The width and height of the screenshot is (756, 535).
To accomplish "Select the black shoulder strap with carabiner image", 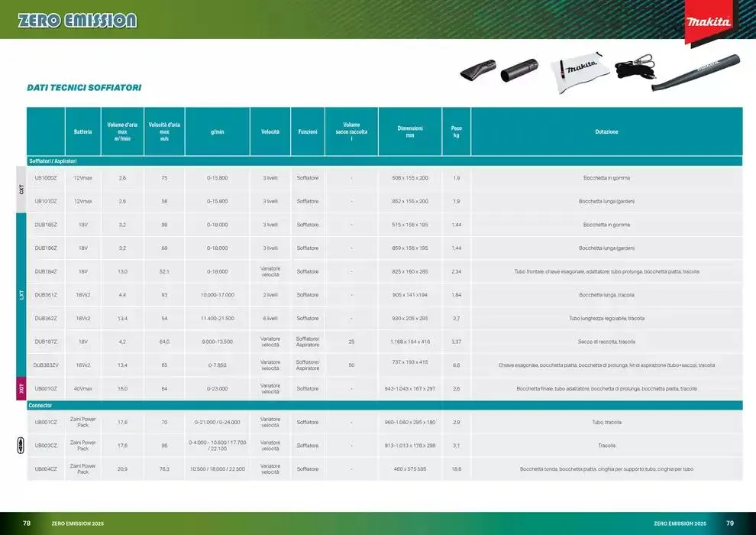I will 636,70.
